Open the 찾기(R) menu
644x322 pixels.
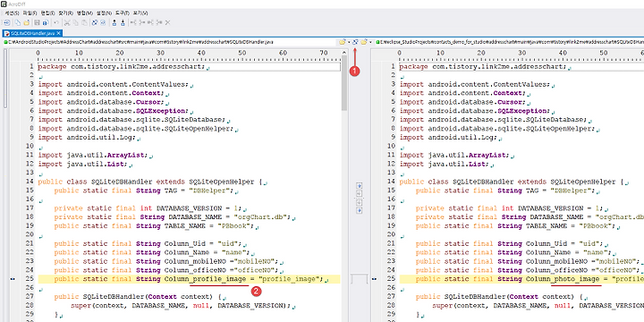[x=65, y=13]
